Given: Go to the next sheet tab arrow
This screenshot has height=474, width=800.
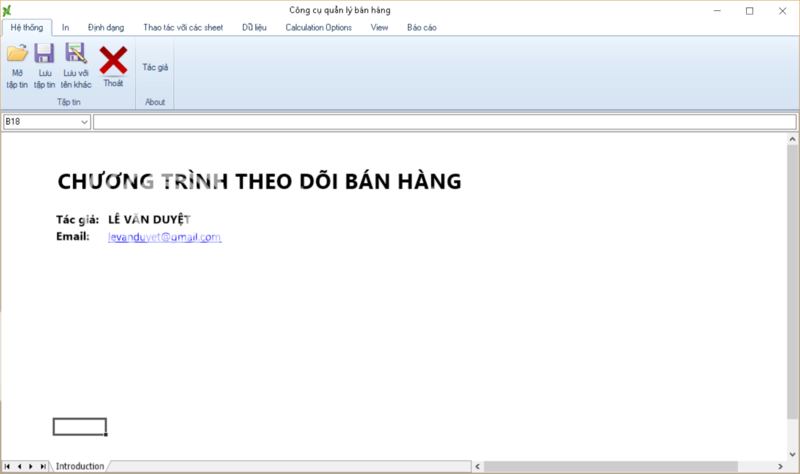Looking at the screenshot, I should [31, 467].
